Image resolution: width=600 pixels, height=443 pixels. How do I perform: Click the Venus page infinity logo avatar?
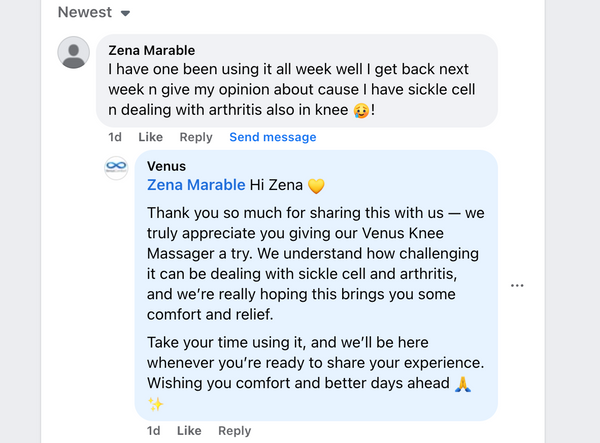click(x=116, y=167)
